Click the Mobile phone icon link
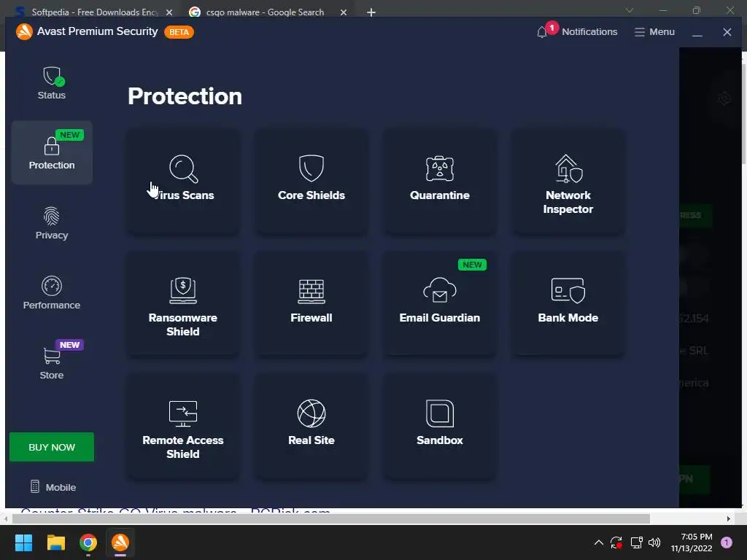The width and height of the screenshot is (747, 560). point(53,486)
